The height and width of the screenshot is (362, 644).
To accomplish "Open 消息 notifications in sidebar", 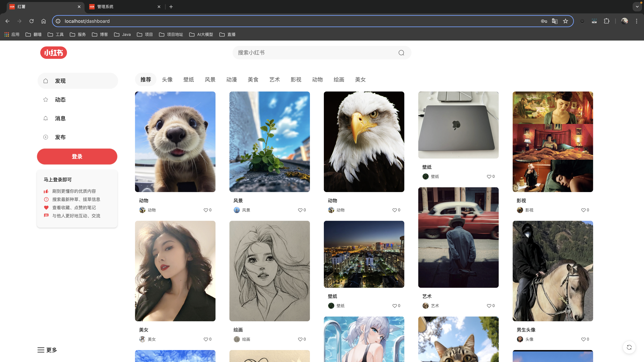I will tap(78, 118).
